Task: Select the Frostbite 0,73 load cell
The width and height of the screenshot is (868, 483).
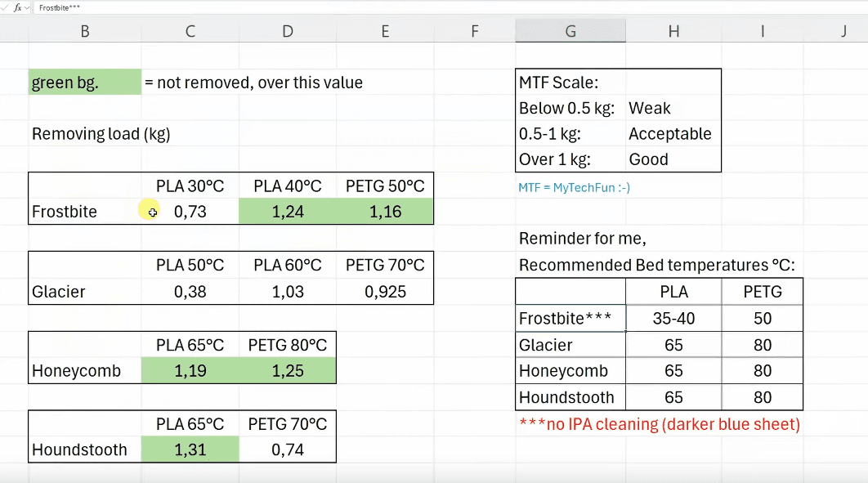Action: point(190,212)
